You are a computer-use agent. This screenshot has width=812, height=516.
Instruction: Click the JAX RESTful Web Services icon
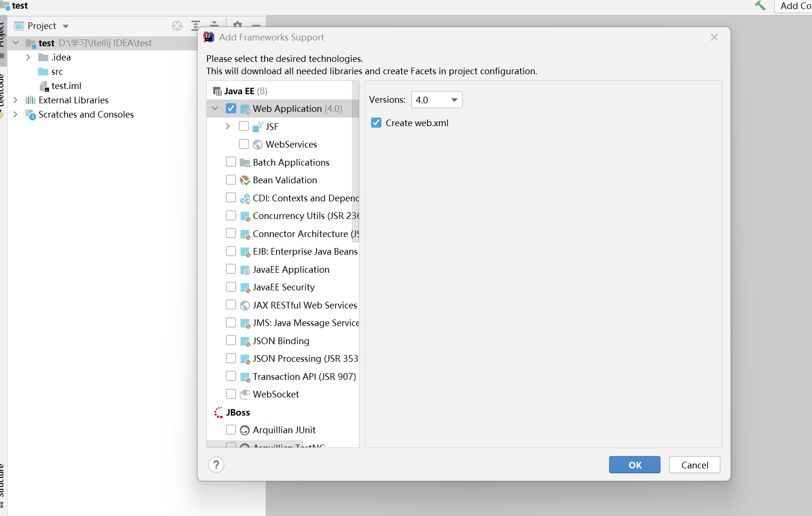point(245,305)
